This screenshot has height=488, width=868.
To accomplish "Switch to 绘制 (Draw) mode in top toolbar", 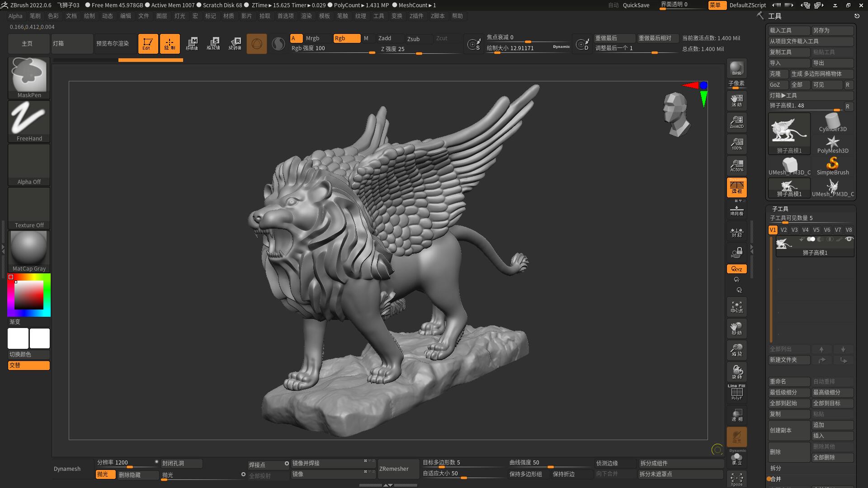I will pyautogui.click(x=170, y=43).
